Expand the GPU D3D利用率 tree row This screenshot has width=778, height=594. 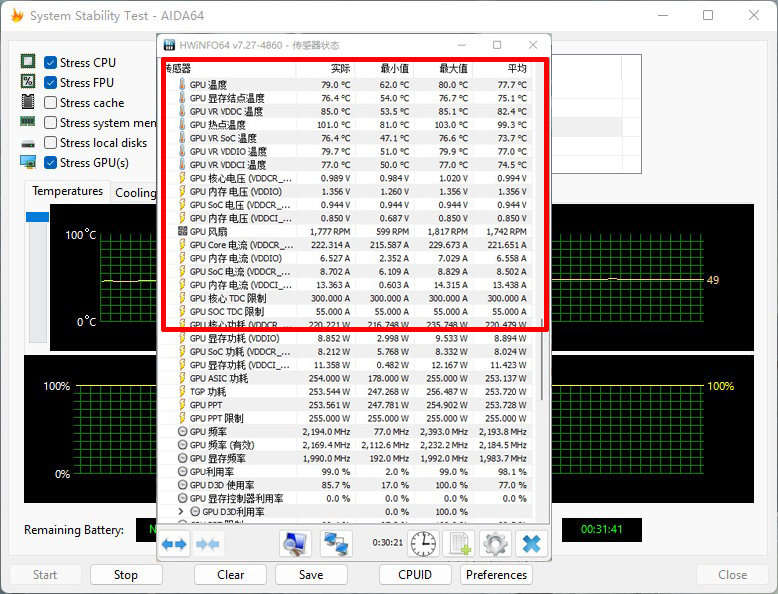[x=181, y=511]
